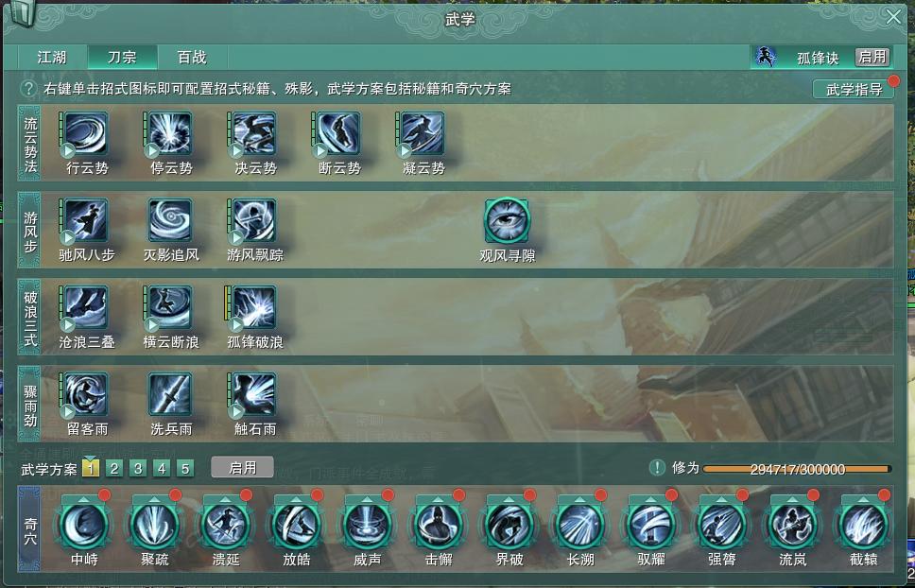Viewport: 915px width, 588px height.
Task: Open the 截辕 talent slot
Action: 864,526
